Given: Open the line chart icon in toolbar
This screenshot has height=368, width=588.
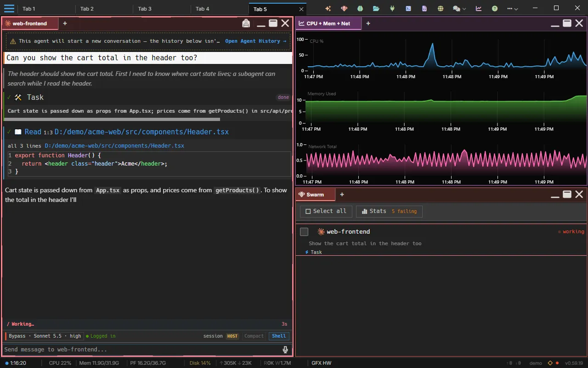Looking at the screenshot, I should click(479, 8).
